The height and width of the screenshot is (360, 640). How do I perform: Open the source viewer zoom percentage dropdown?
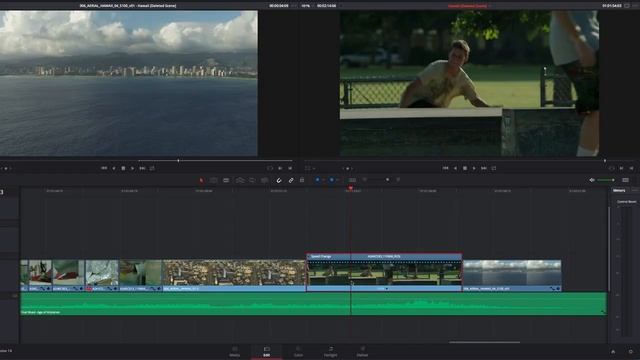click(307, 6)
